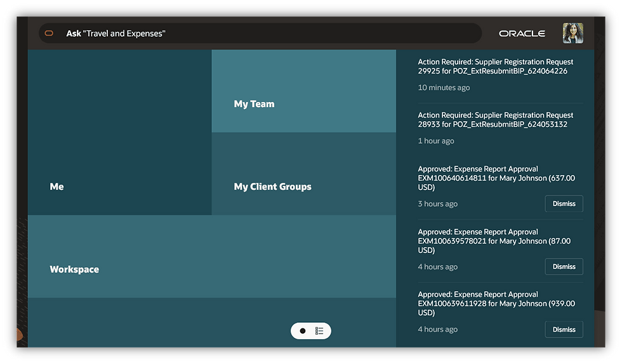
Task: Open the user profile avatar
Action: click(x=572, y=33)
